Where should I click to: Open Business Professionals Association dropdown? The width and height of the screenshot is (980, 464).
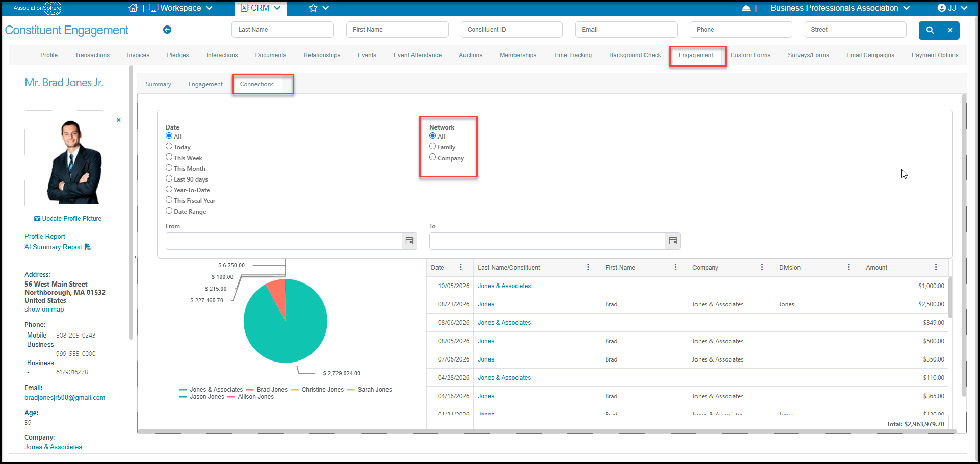coord(840,8)
